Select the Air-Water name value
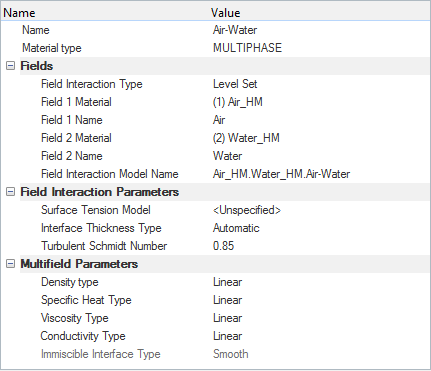The width and height of the screenshot is (431, 371). tap(235, 30)
